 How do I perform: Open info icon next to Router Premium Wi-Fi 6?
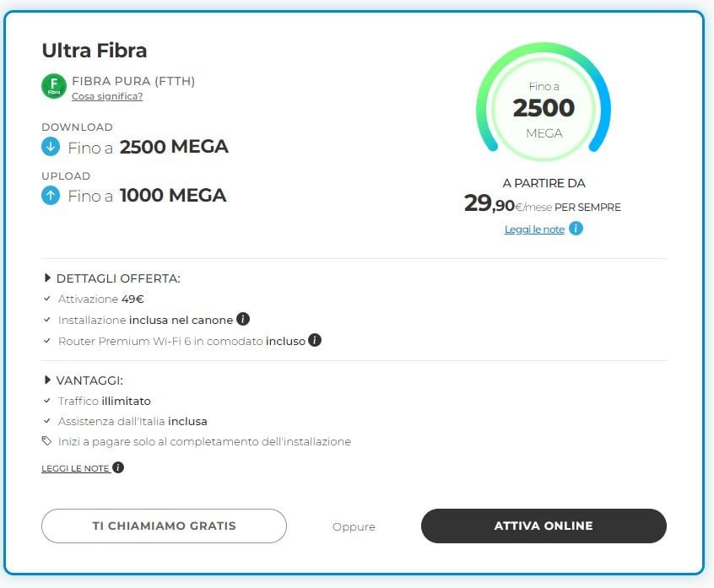[315, 340]
